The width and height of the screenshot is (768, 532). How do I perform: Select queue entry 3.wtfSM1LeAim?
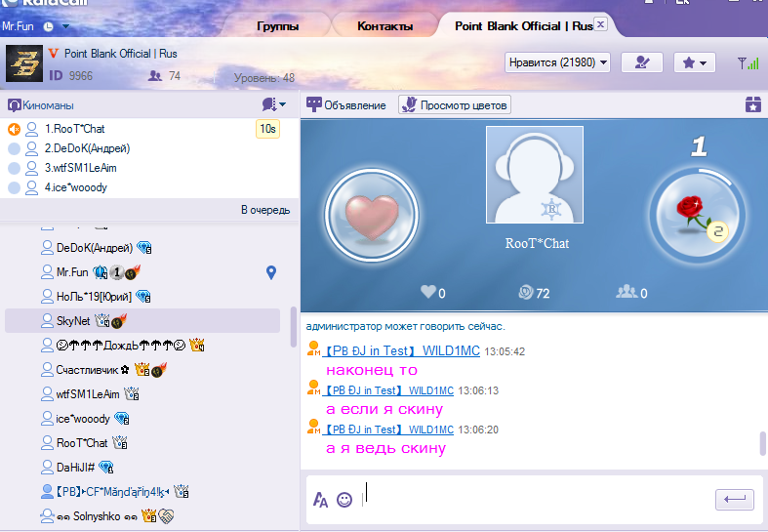click(149, 168)
